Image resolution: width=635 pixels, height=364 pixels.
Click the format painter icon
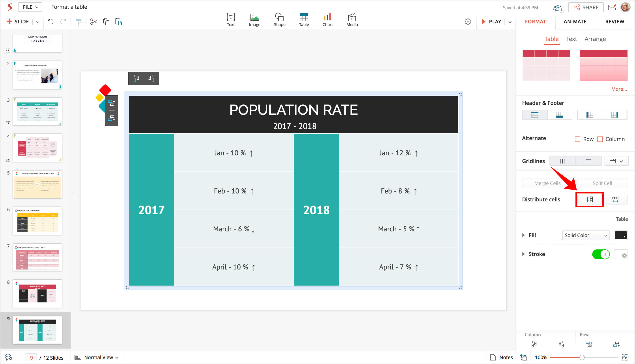tap(79, 22)
